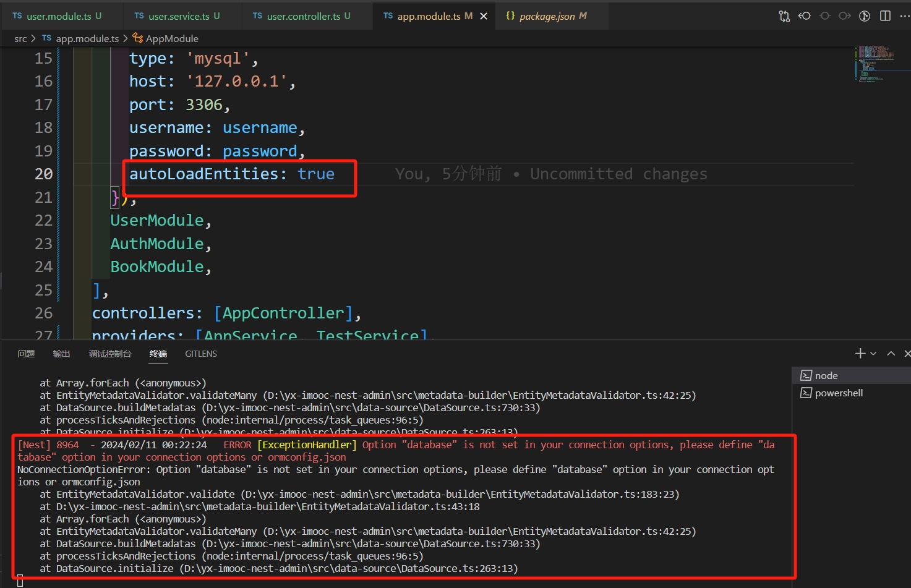Open the GITLENS panel tab

201,354
